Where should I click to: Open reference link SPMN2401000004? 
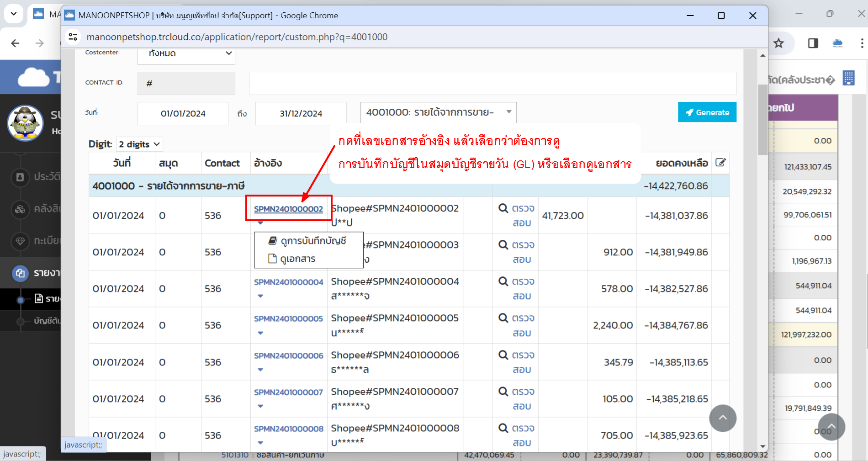(x=288, y=282)
